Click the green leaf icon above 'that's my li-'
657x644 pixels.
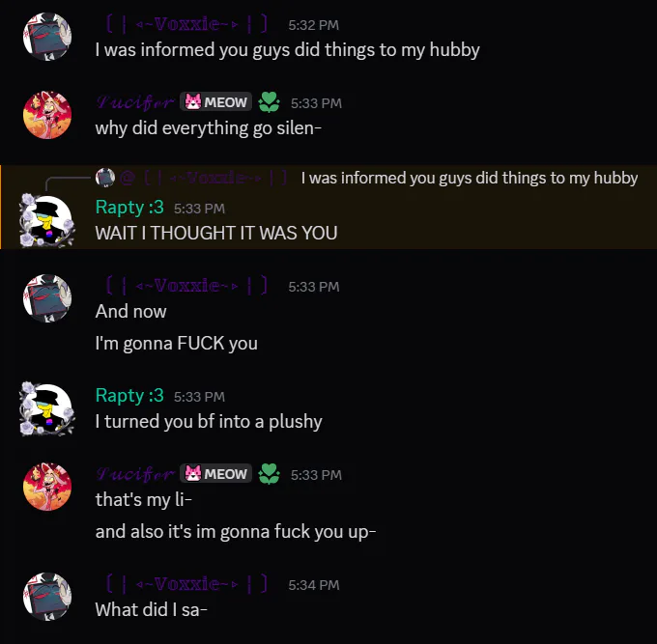click(x=269, y=473)
